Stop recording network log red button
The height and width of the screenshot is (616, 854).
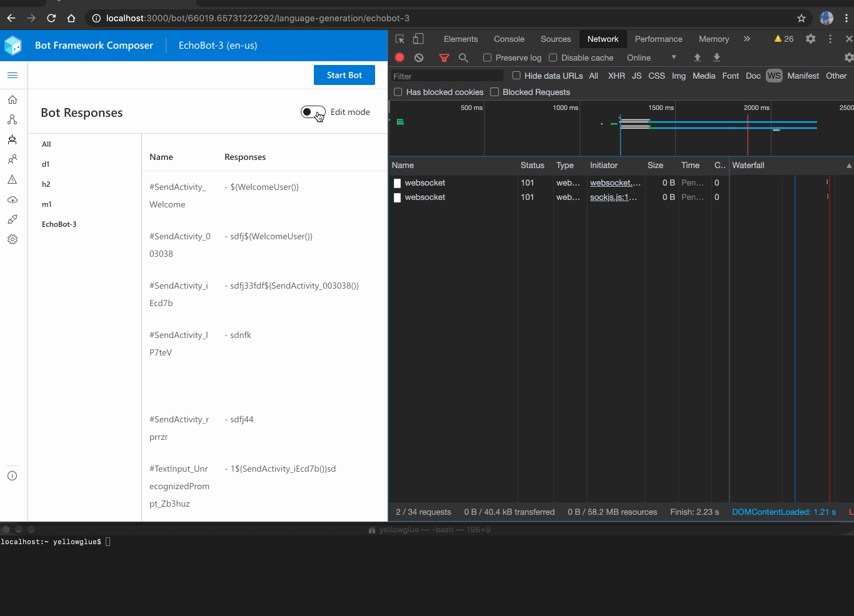[x=399, y=57]
